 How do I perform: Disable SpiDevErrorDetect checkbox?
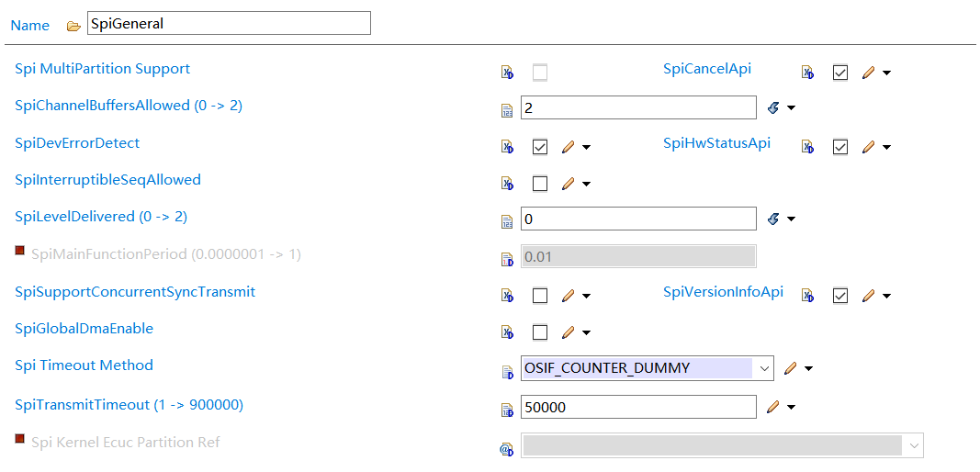click(540, 147)
